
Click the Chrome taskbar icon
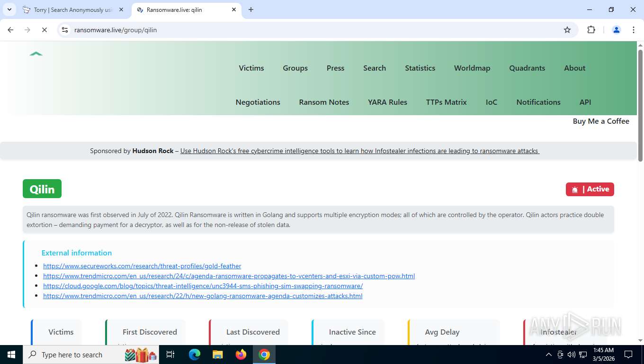264,355
